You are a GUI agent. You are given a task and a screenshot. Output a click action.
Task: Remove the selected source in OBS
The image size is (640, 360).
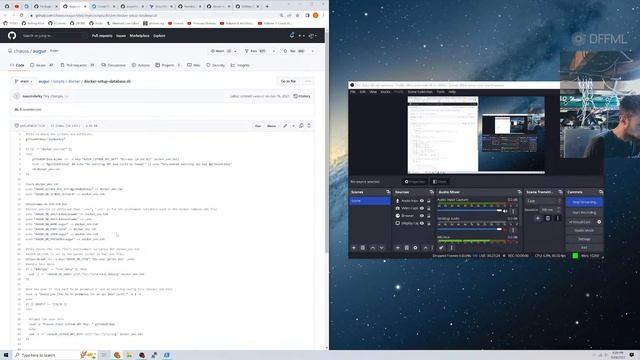407,248
